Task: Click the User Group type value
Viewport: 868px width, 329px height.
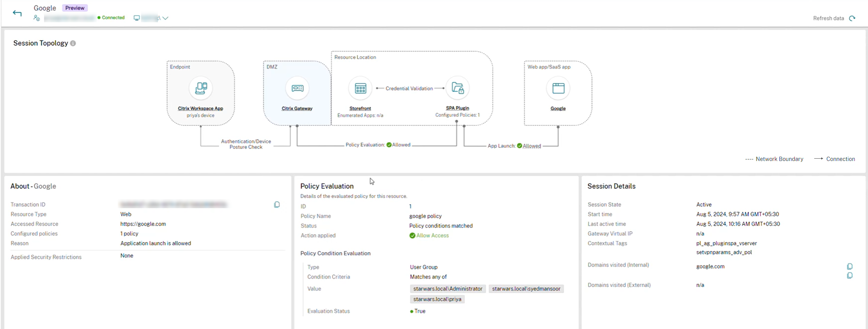Action: coord(423,267)
